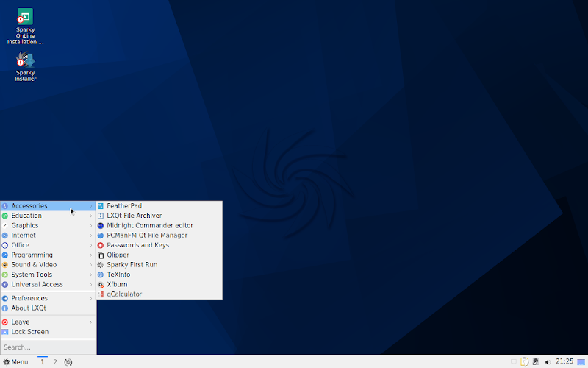Expand the Sound & Video submenu
Image resolution: width=588 pixels, height=368 pixels.
48,265
